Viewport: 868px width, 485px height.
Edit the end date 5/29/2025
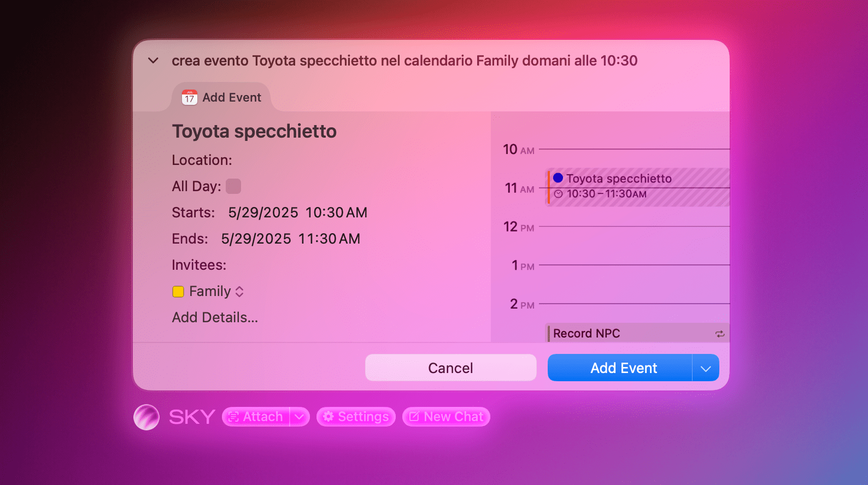[x=256, y=239]
